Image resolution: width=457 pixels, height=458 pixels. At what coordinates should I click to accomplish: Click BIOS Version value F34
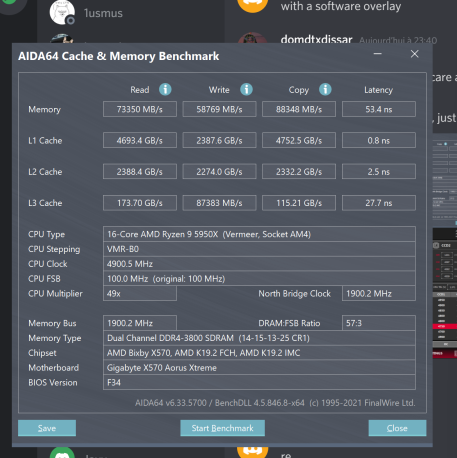click(x=259, y=382)
